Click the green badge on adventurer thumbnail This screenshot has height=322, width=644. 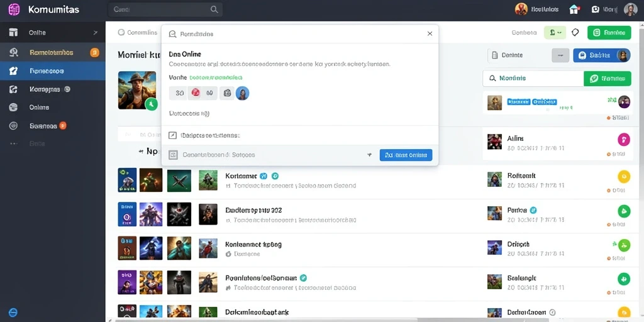click(x=151, y=104)
